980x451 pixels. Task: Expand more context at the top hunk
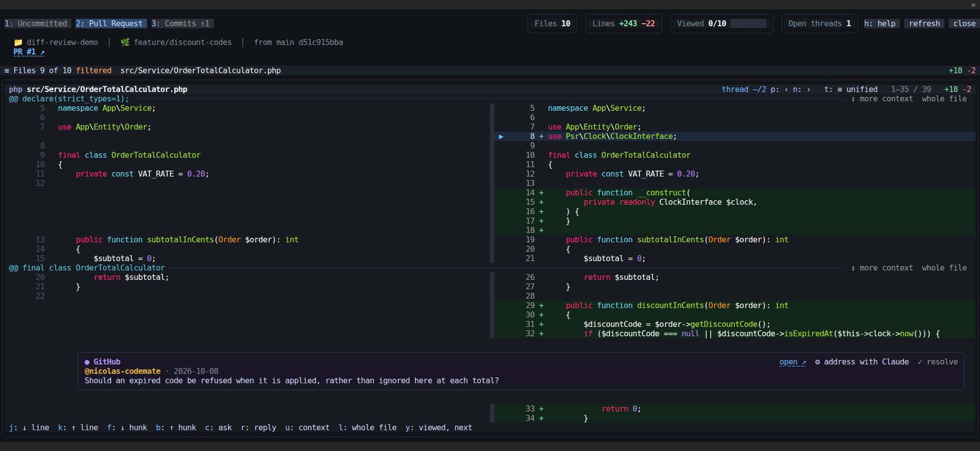pyautogui.click(x=882, y=99)
